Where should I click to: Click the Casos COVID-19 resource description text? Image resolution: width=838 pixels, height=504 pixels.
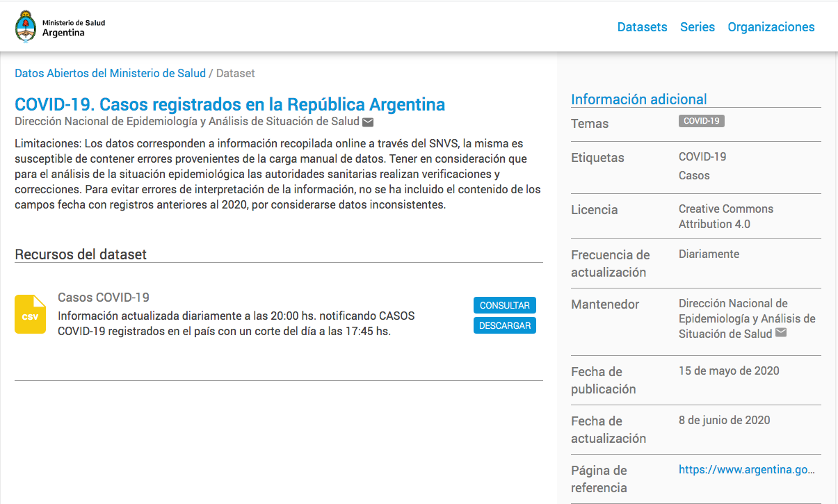click(x=236, y=323)
